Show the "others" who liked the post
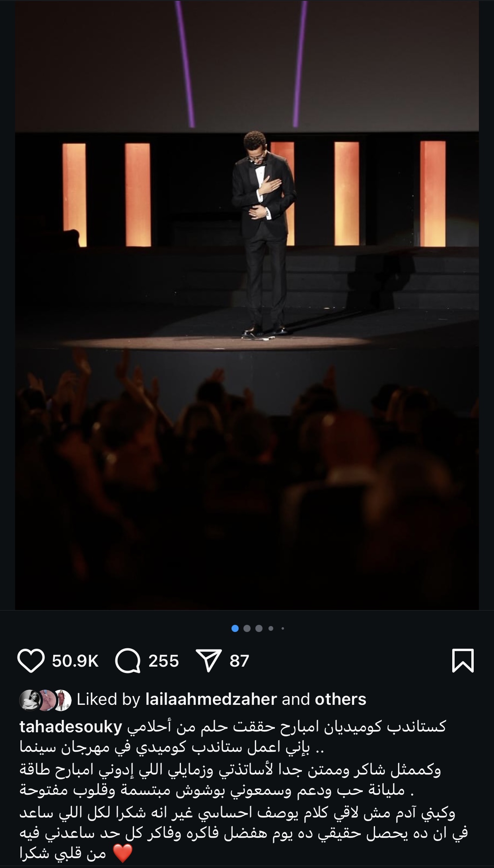Image resolution: width=494 pixels, height=868 pixels. [340, 699]
